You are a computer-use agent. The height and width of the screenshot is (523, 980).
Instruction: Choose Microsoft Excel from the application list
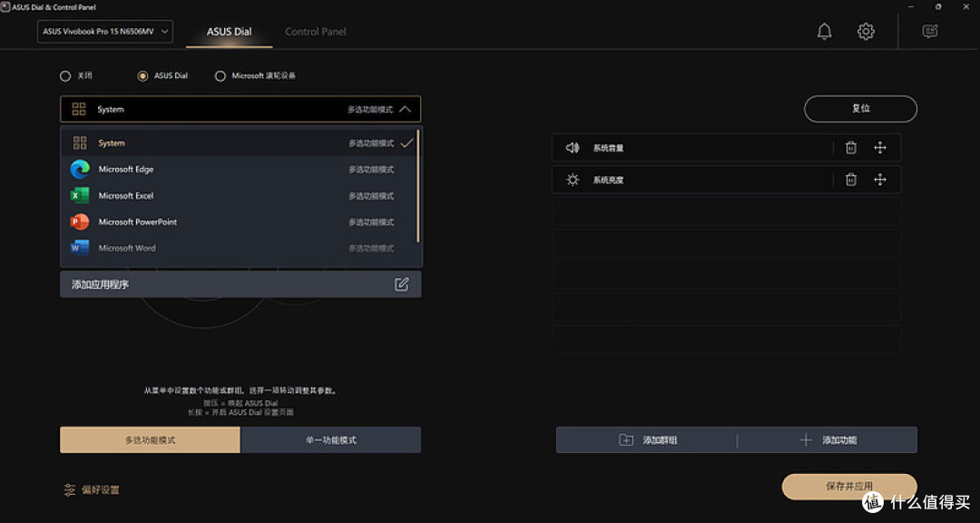(239, 196)
